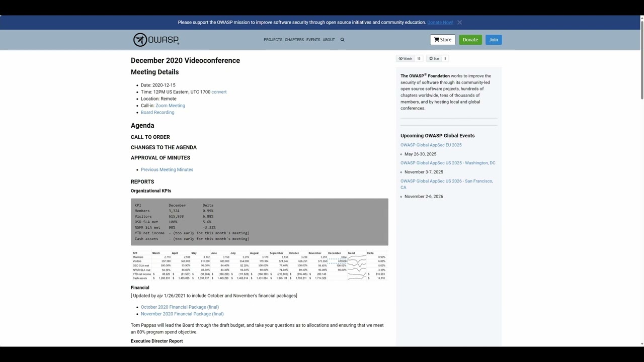Click the 'Upcoming OWASP Global Events' heading
Viewport: 644px width, 362px height.
(x=437, y=136)
